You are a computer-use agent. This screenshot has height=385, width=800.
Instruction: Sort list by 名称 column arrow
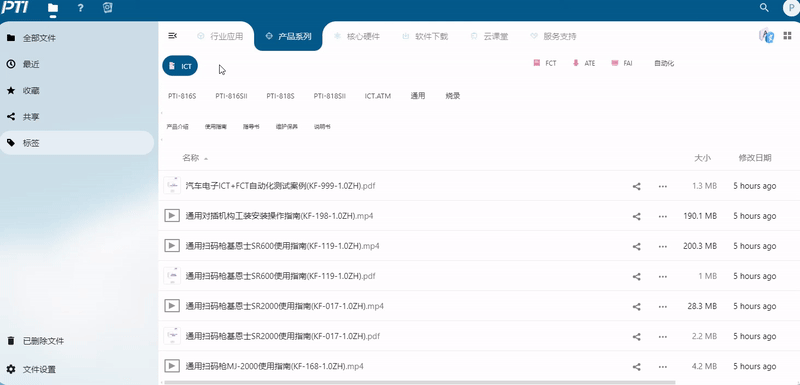pyautogui.click(x=206, y=159)
